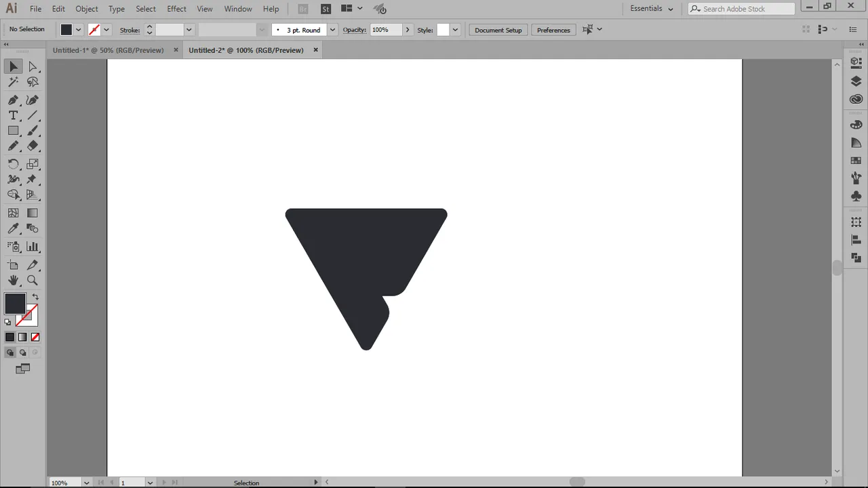Open the Window menu
Viewport: 868px width, 488px height.
(x=238, y=9)
